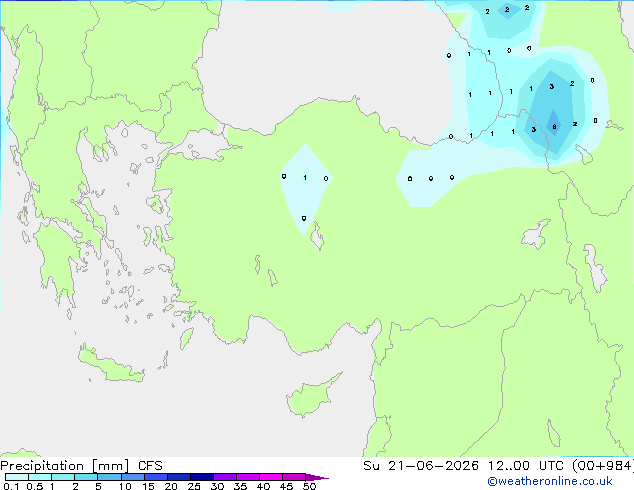Click the '25' legend scale label
This screenshot has height=490, width=634.
pos(194,486)
